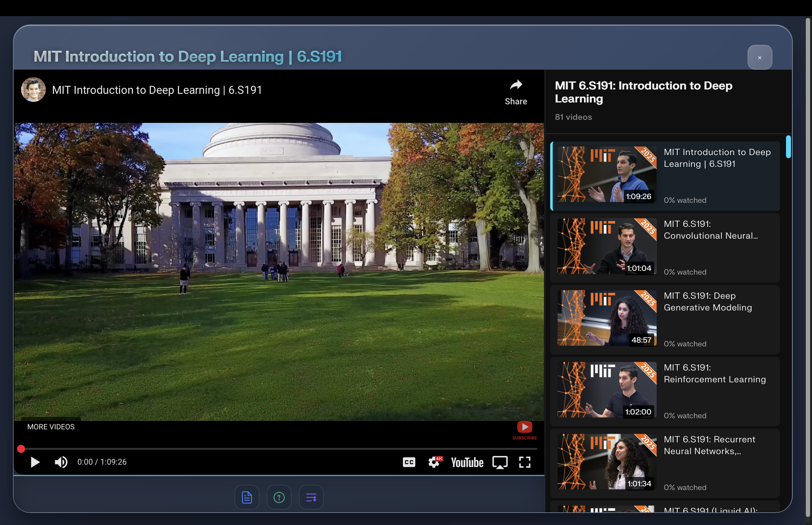Click the 0:00 / 1:09:26 time display
Viewport: 812px width, 525px height.
pyautogui.click(x=102, y=462)
